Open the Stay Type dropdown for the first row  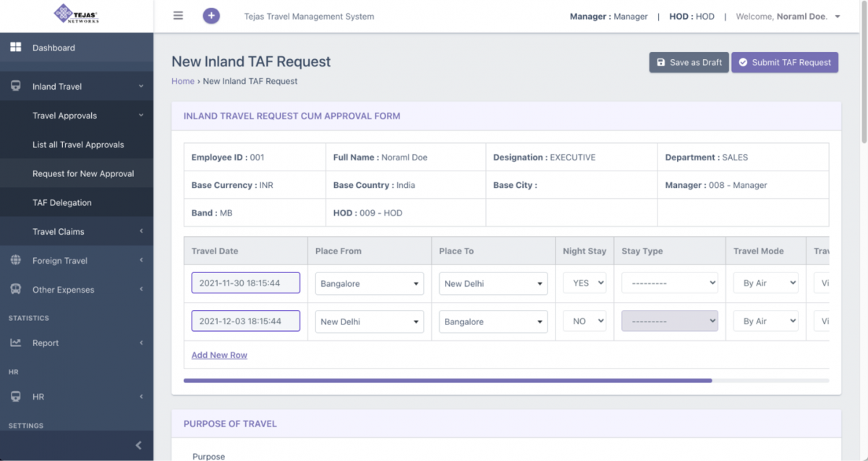[x=669, y=283]
